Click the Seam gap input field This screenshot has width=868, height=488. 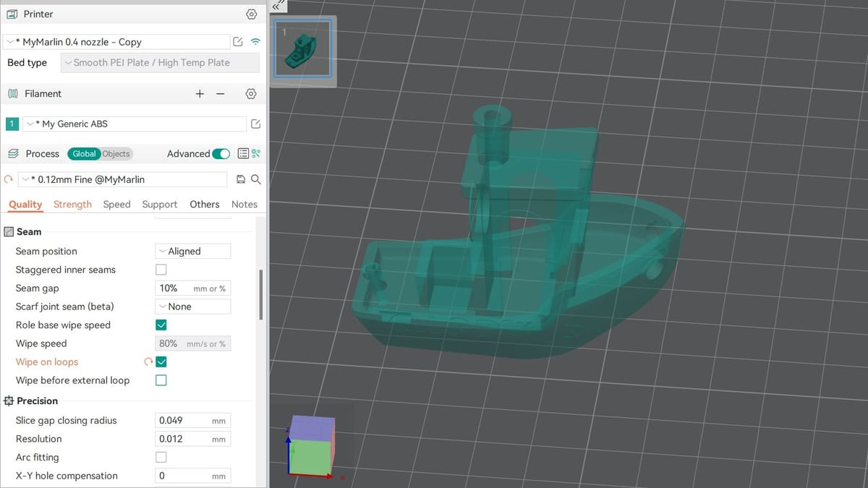pyautogui.click(x=193, y=288)
